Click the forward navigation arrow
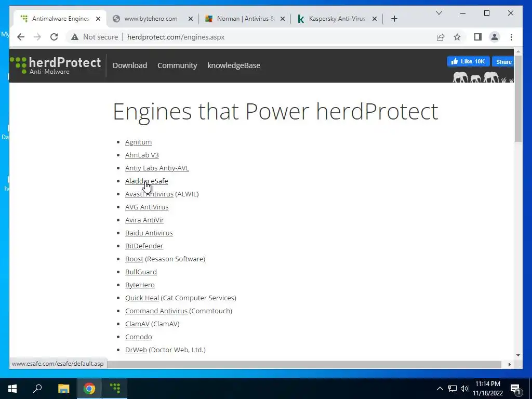This screenshot has height=399, width=532. (x=37, y=37)
